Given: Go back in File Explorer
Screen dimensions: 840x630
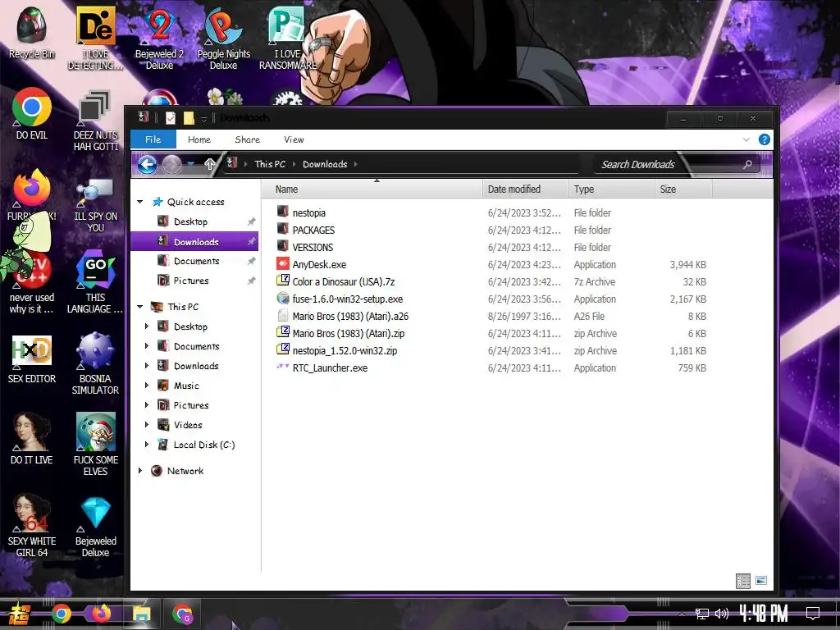Looking at the screenshot, I should (148, 164).
